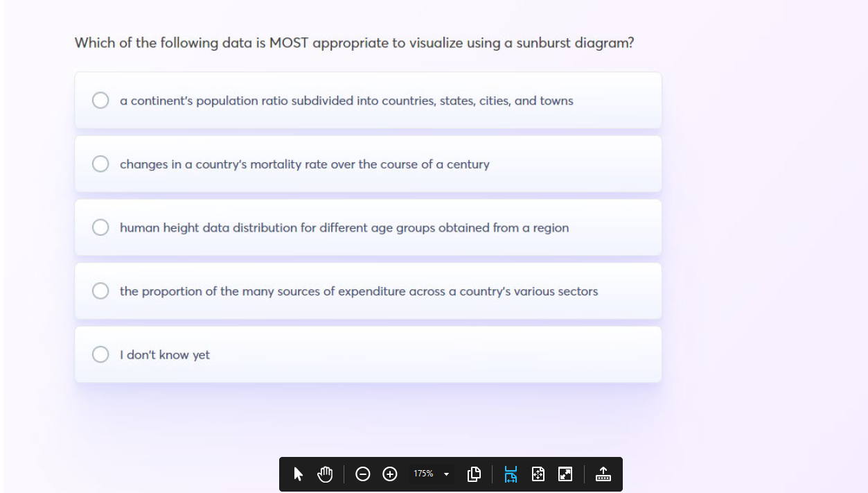
Task: Select the 'I don't know yet' radio button
Action: (100, 354)
